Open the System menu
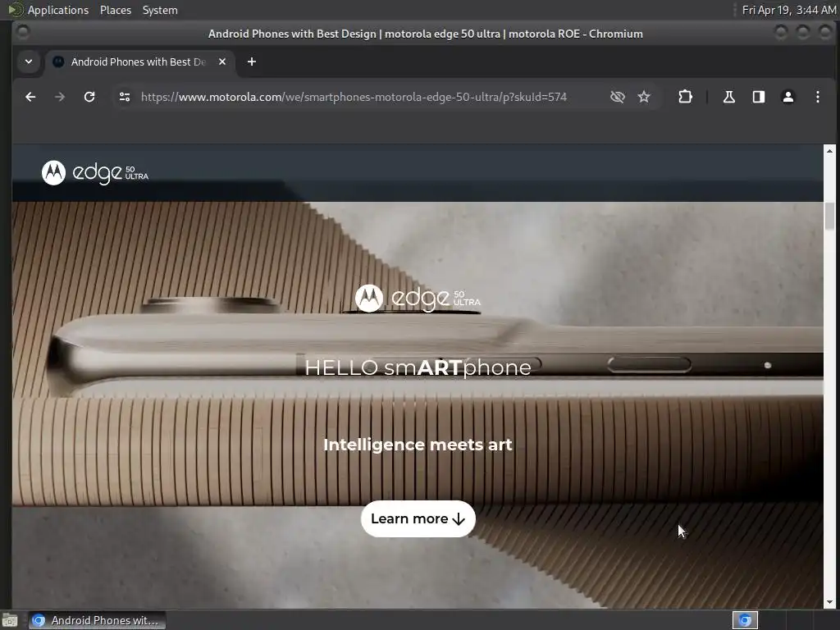 160,10
